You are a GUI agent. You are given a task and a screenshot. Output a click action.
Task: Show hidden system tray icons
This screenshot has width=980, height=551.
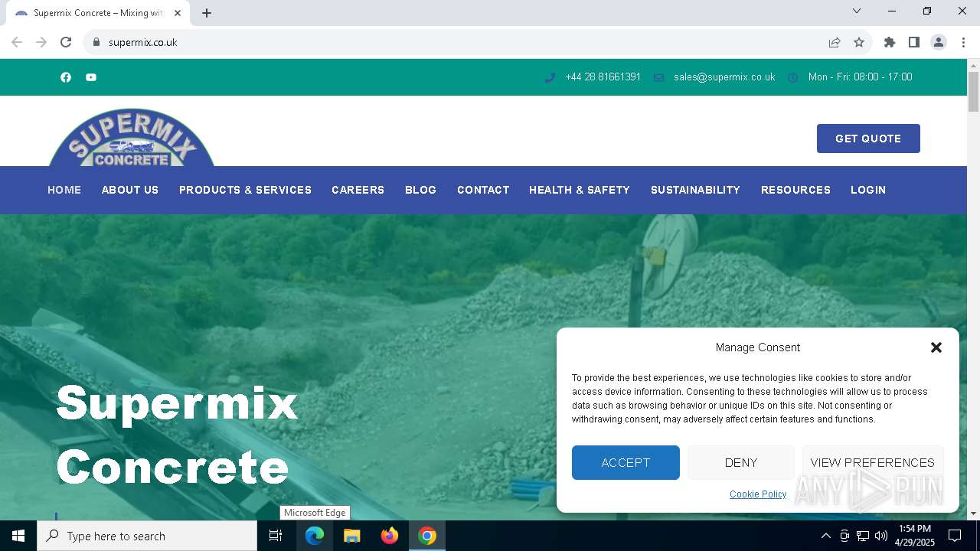point(825,536)
